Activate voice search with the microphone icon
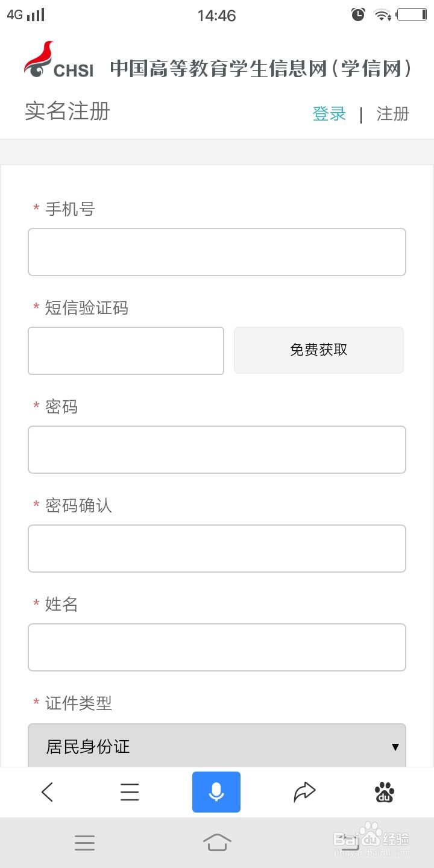 [216, 792]
